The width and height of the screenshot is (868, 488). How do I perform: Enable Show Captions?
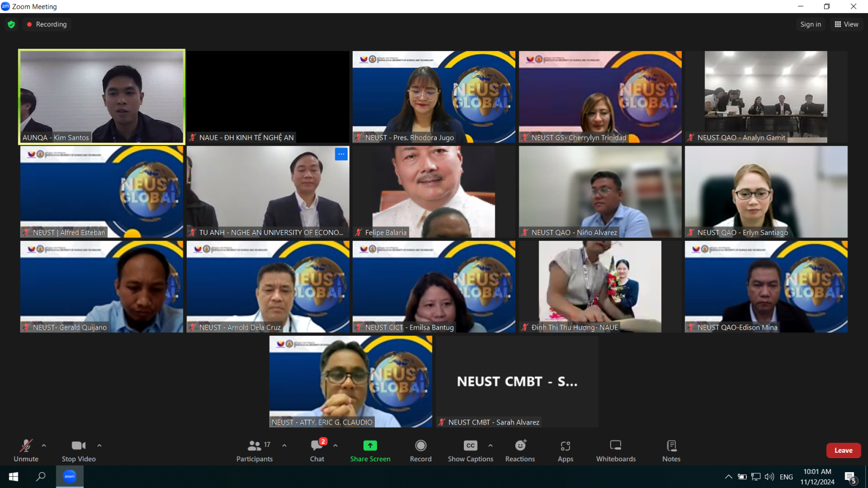coord(470,451)
